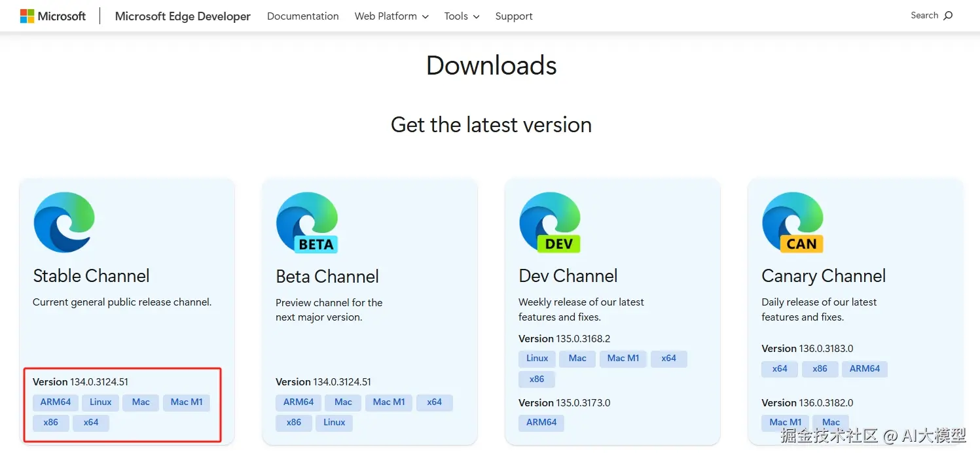The height and width of the screenshot is (458, 980).
Task: Download Dev 135.0.3168.2 Mac M1 driver
Action: tap(623, 359)
